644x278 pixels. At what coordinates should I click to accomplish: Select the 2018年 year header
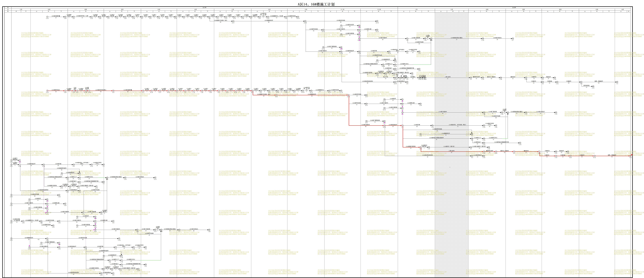pyautogui.click(x=514, y=8)
